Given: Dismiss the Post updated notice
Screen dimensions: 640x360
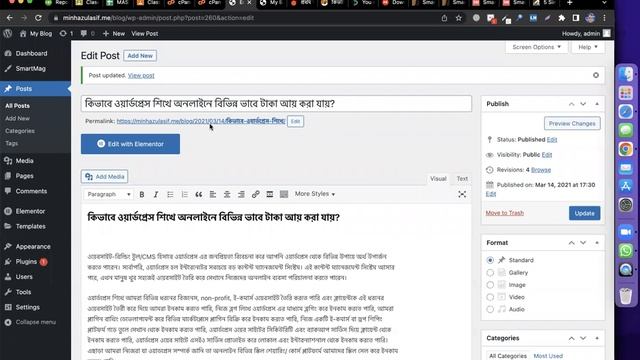Looking at the screenshot, I should point(596,75).
